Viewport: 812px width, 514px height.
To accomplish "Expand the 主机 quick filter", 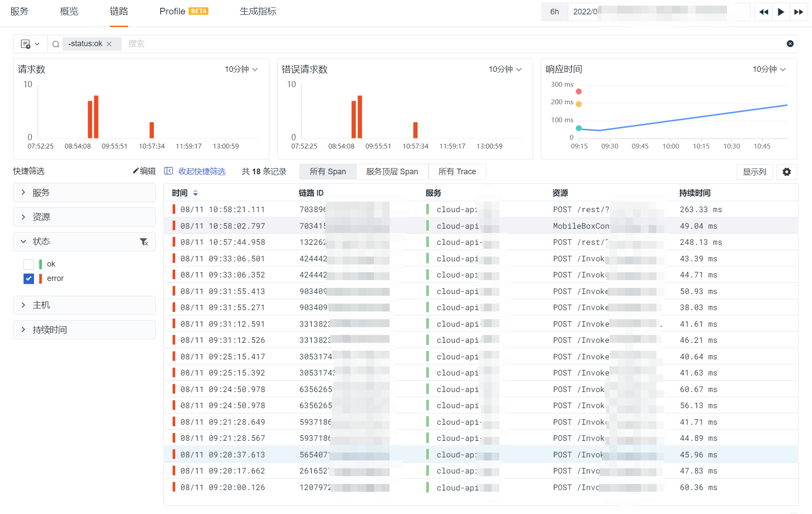I will point(84,305).
